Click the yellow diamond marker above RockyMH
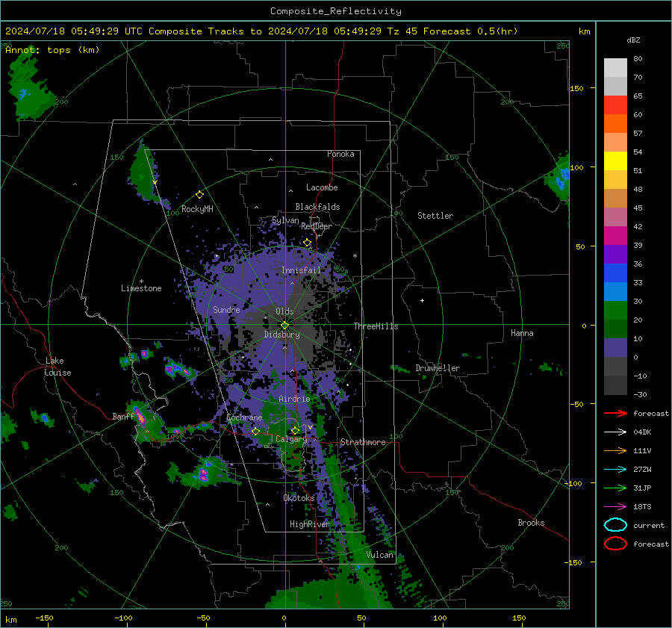The width and height of the screenshot is (672, 628). click(x=199, y=195)
